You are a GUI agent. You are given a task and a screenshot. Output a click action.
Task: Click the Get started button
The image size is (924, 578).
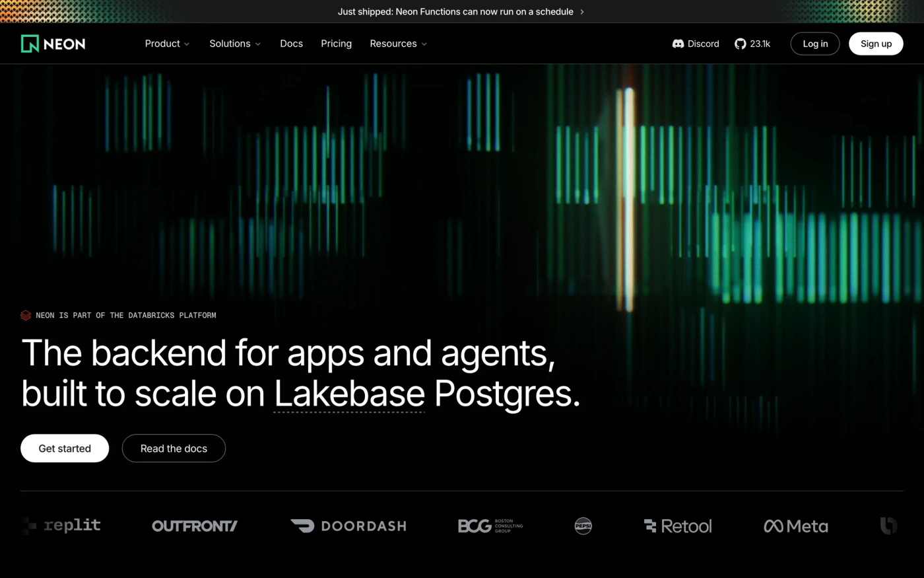coord(65,448)
